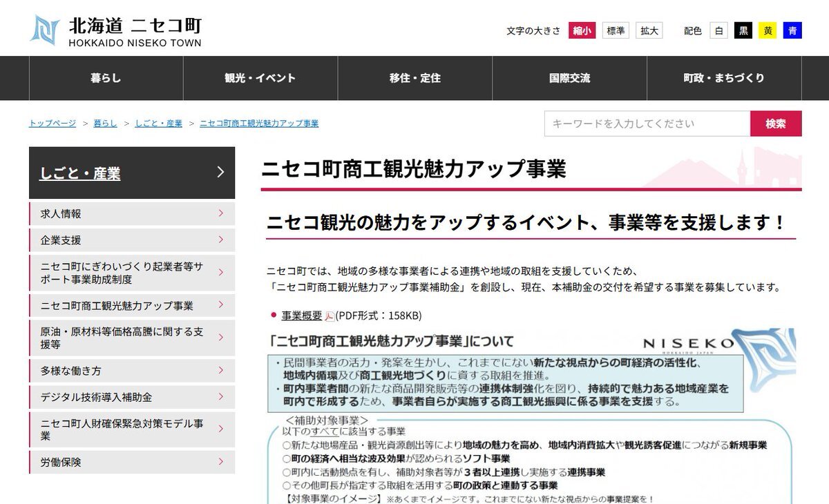Open ニセコ町商工観光魅力アップ事業 breadcrumb link

259,124
